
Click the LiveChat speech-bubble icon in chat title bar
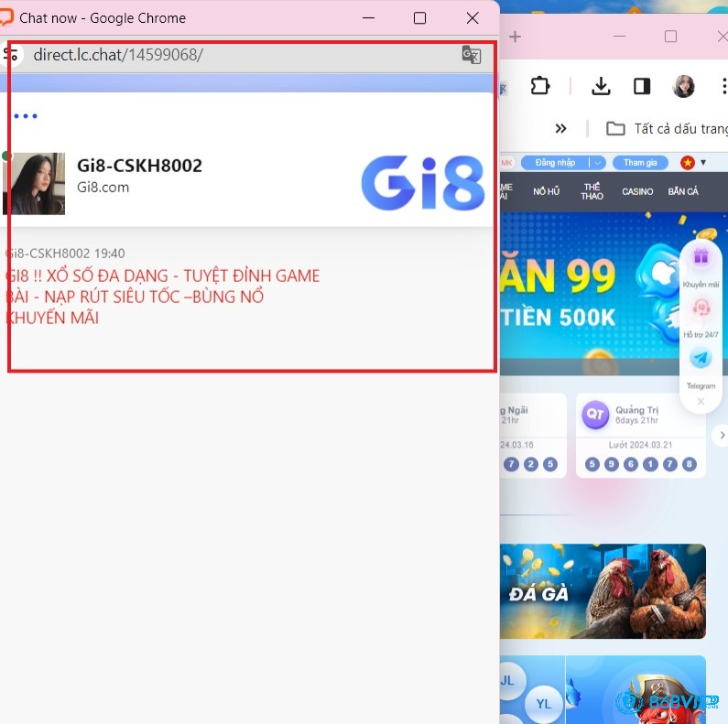point(6,17)
